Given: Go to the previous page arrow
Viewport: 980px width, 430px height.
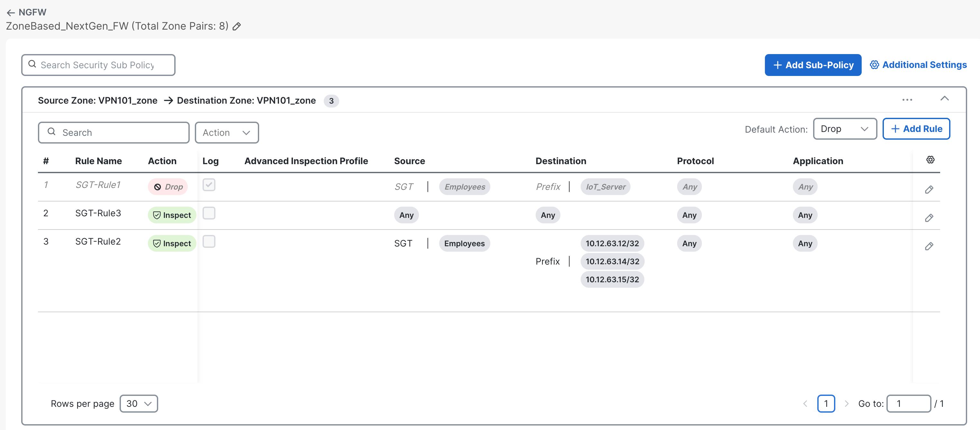Looking at the screenshot, I should tap(805, 404).
